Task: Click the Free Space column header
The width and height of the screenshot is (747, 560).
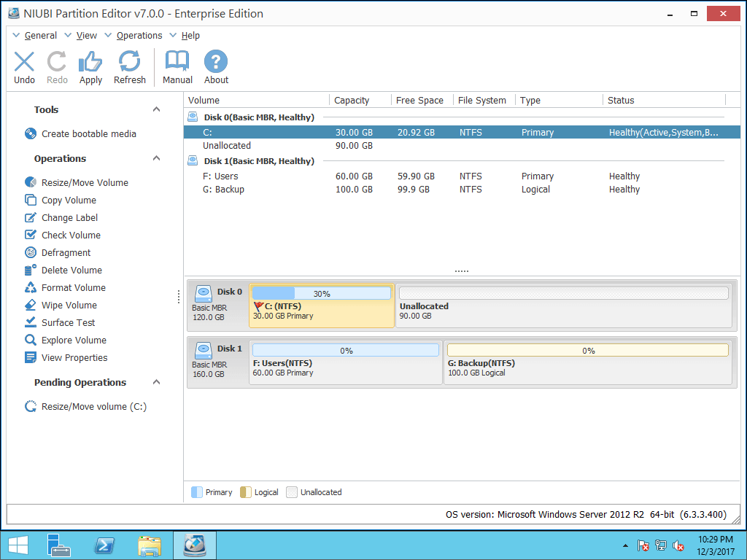Action: tap(422, 100)
